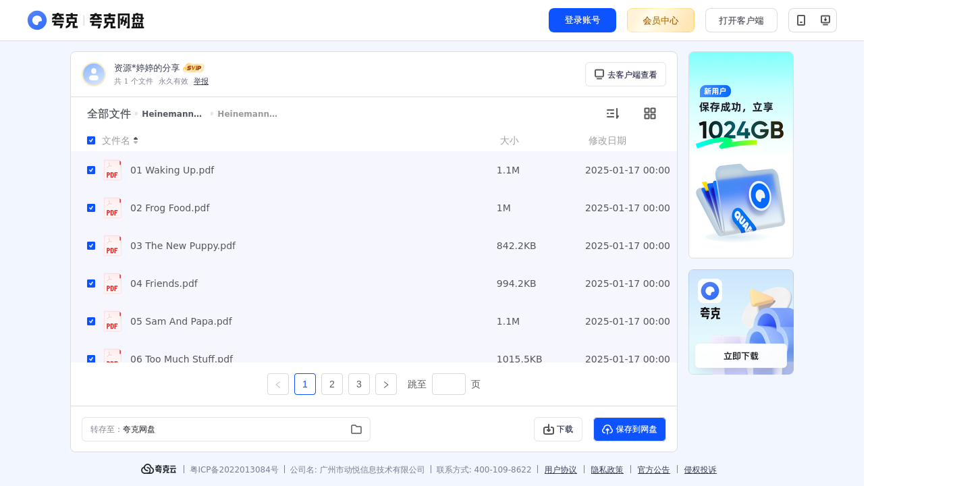The width and height of the screenshot is (980, 486).
Task: Open the 用户协议 link
Action: point(561,470)
